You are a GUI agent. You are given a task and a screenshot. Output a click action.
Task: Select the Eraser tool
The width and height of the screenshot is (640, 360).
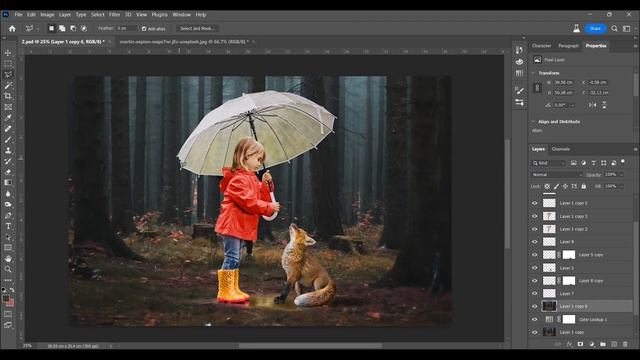[x=8, y=172]
